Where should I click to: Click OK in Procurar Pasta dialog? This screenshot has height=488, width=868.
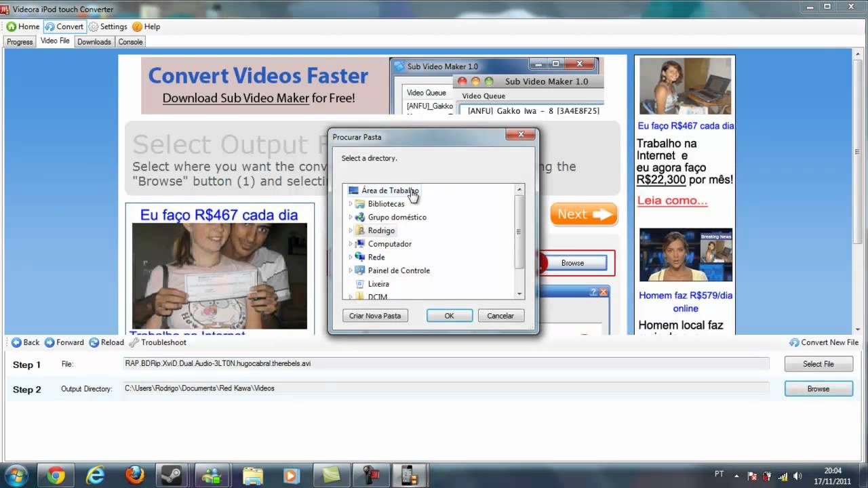449,316
